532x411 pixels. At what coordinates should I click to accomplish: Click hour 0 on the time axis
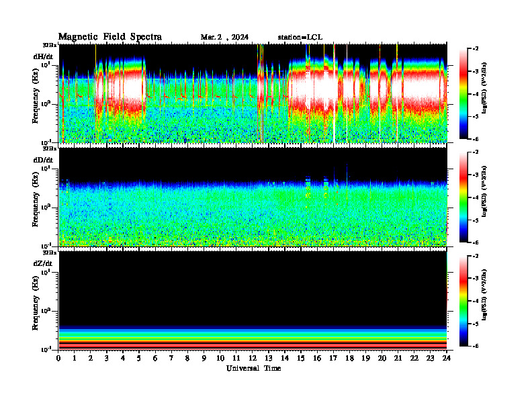click(x=58, y=358)
